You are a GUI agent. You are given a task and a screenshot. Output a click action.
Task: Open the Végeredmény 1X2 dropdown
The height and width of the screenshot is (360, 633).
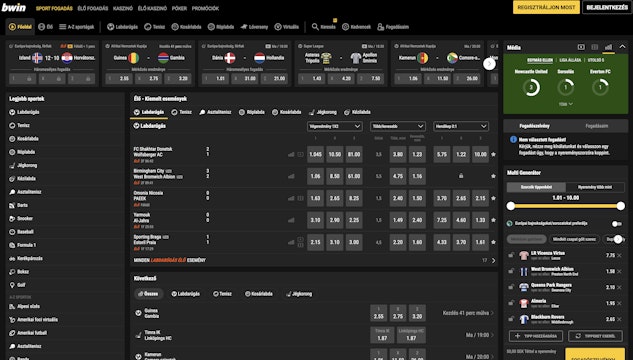click(x=334, y=126)
